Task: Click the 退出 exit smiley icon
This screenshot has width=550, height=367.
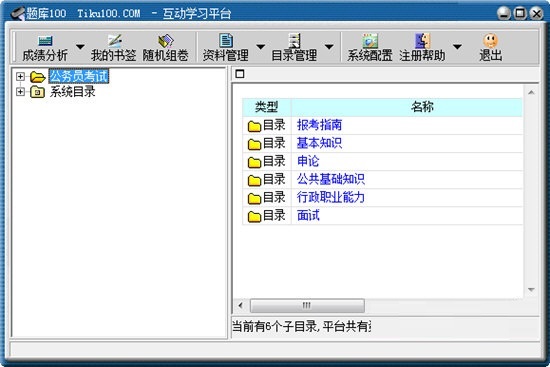Action: click(x=490, y=41)
